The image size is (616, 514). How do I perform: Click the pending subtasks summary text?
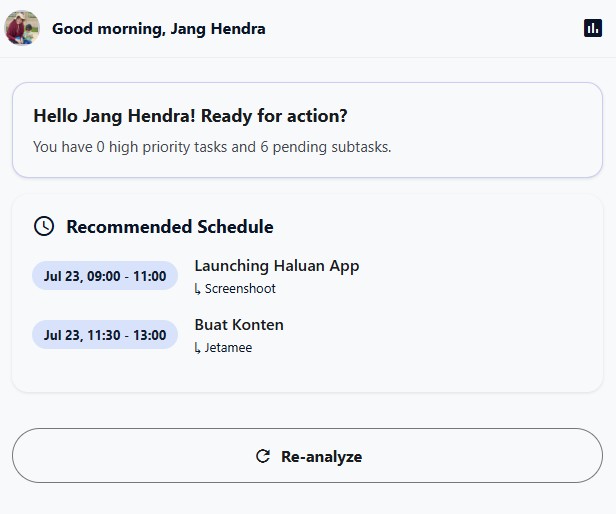point(212,147)
